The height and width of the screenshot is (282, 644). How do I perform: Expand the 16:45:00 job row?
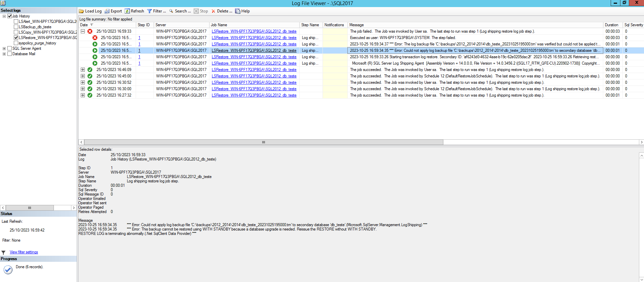tap(83, 76)
